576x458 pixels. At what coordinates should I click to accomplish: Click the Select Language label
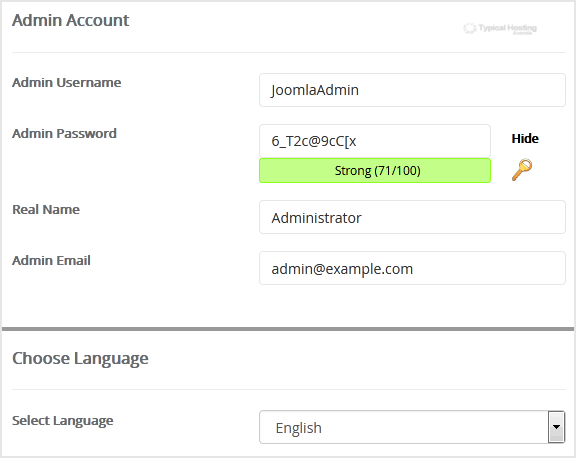[x=62, y=421]
